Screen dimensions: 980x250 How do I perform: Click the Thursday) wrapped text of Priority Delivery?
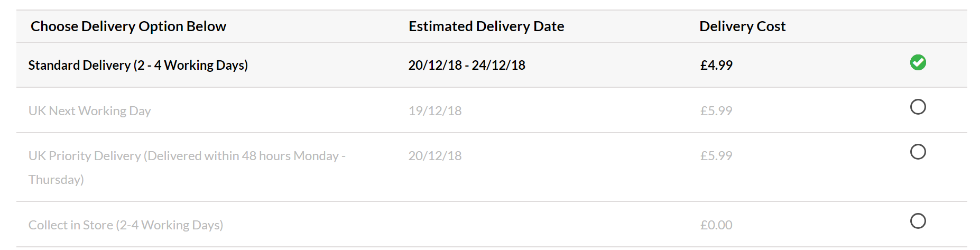coord(56,180)
